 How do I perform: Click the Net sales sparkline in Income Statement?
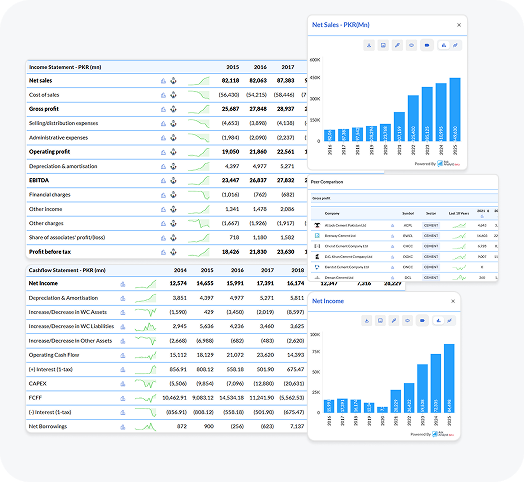coord(199,81)
